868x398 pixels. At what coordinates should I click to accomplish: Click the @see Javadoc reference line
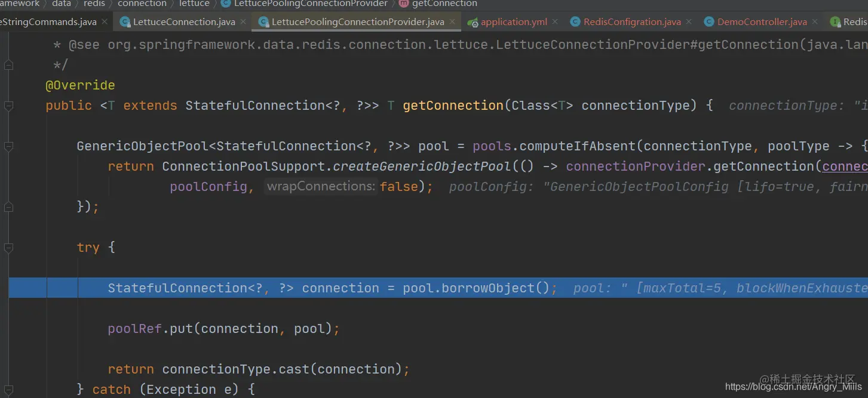(x=460, y=45)
